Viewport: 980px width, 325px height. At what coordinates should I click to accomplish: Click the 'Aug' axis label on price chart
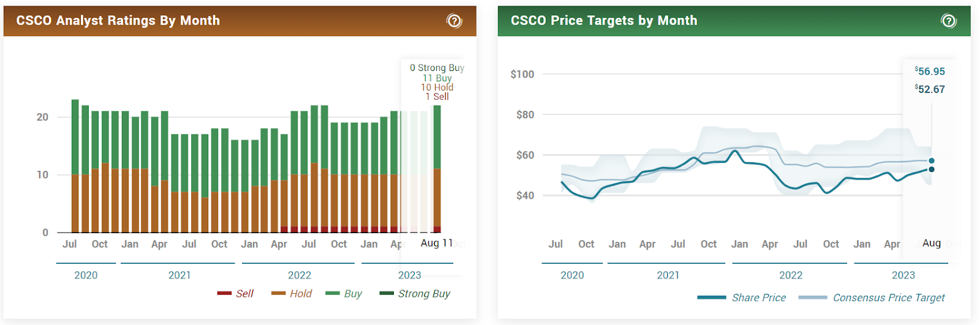[x=932, y=243]
